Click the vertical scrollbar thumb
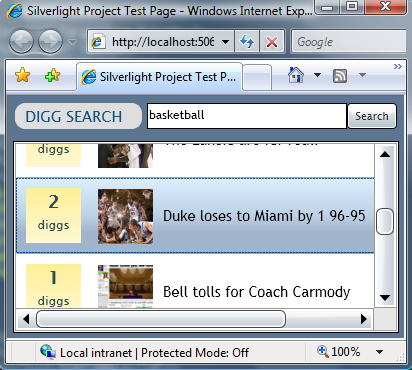The width and height of the screenshot is (412, 370). (385, 222)
